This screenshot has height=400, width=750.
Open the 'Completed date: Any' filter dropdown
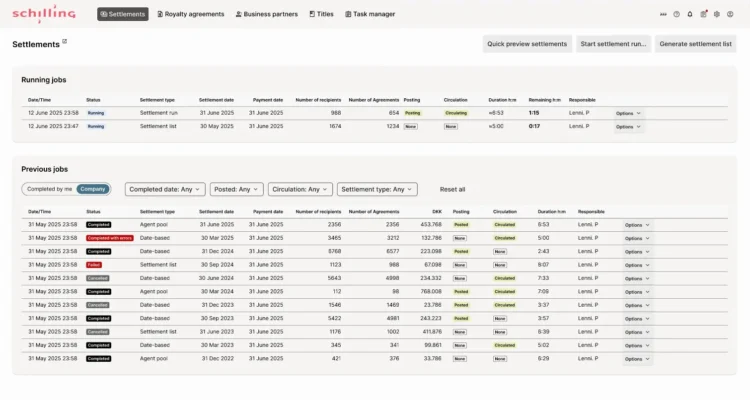(165, 189)
